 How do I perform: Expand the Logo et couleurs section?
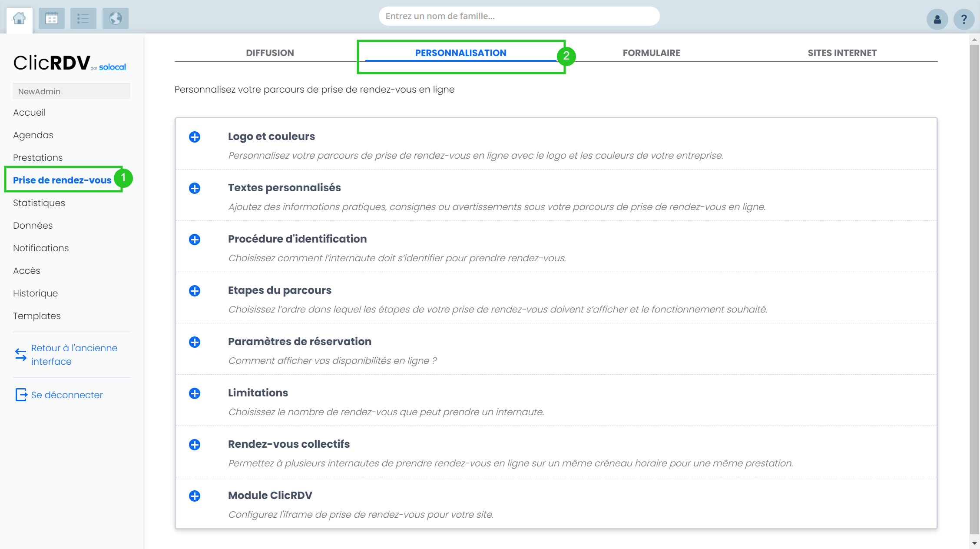(x=195, y=137)
